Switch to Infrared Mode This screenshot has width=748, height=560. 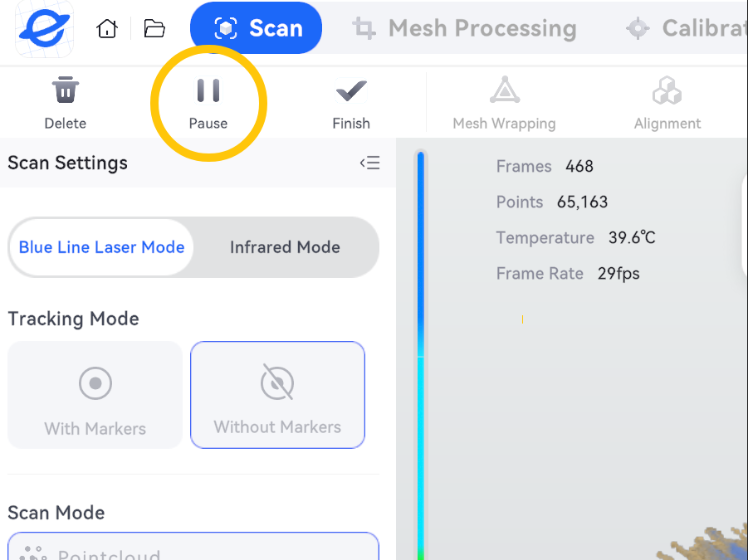click(285, 247)
